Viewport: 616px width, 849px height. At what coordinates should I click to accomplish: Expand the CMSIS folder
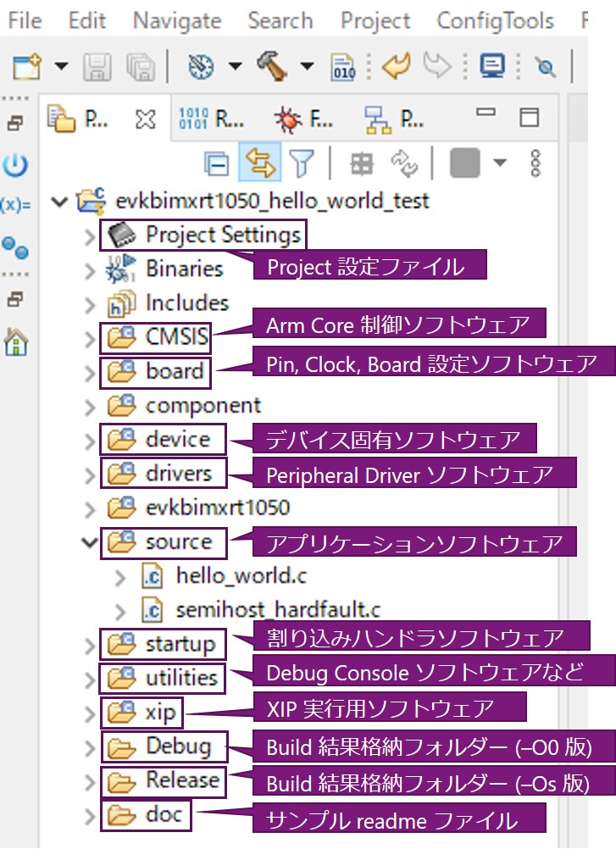pyautogui.click(x=90, y=339)
